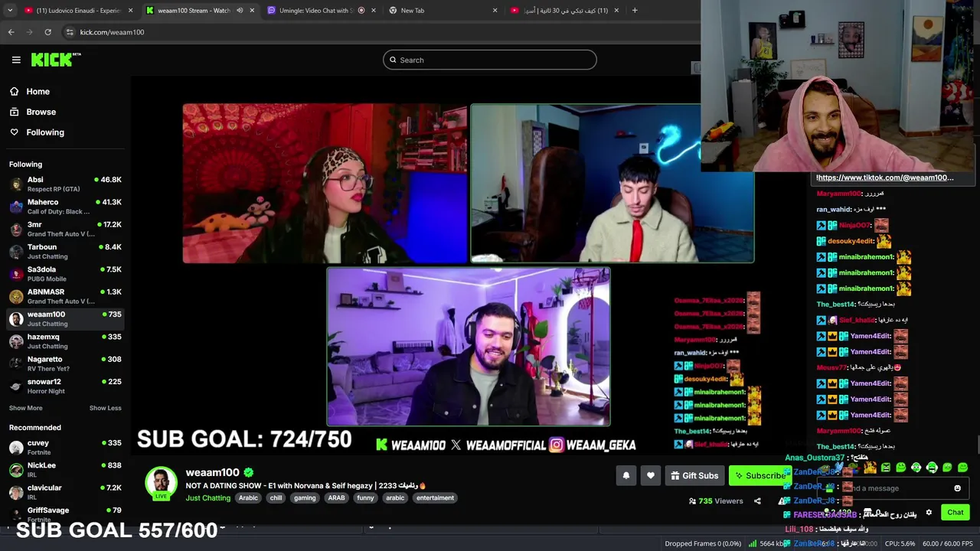The height and width of the screenshot is (551, 980).
Task: Open chat settings gear icon
Action: tap(929, 513)
